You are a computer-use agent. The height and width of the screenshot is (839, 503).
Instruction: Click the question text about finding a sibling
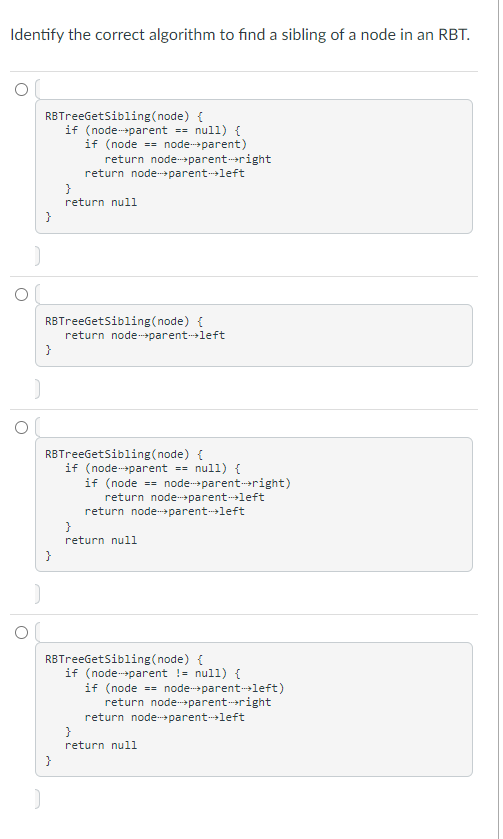pyautogui.click(x=240, y=35)
